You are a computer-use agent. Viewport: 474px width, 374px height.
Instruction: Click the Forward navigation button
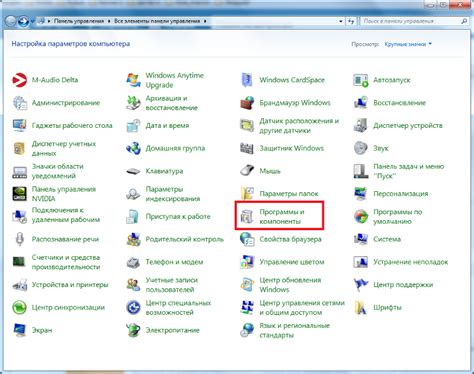(x=23, y=21)
